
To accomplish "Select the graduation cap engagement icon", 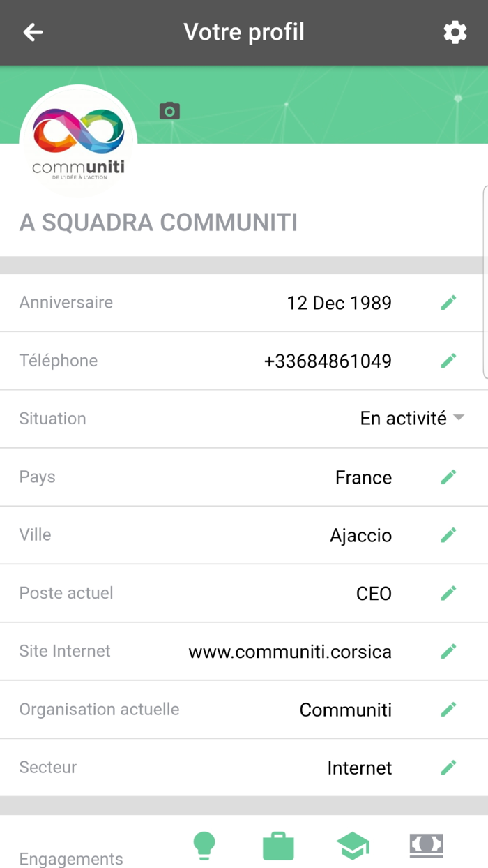I will click(x=352, y=845).
